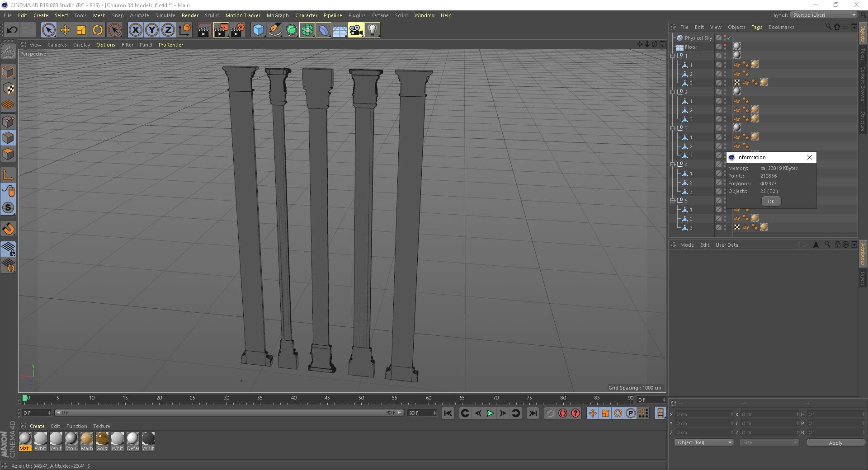Screen dimensions: 868x470
Task: Collapse null group 5
Action: (673, 201)
